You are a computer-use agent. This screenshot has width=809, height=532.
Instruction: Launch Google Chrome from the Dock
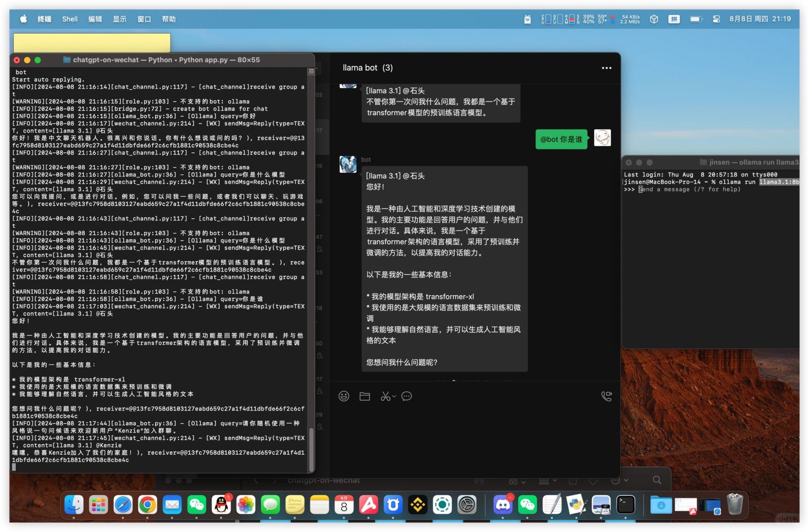[x=148, y=504]
